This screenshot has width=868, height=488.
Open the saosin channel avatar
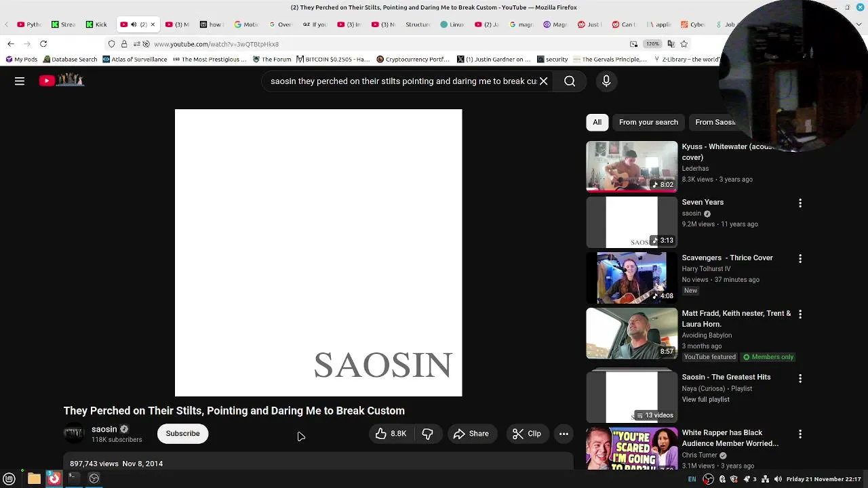coord(74,434)
